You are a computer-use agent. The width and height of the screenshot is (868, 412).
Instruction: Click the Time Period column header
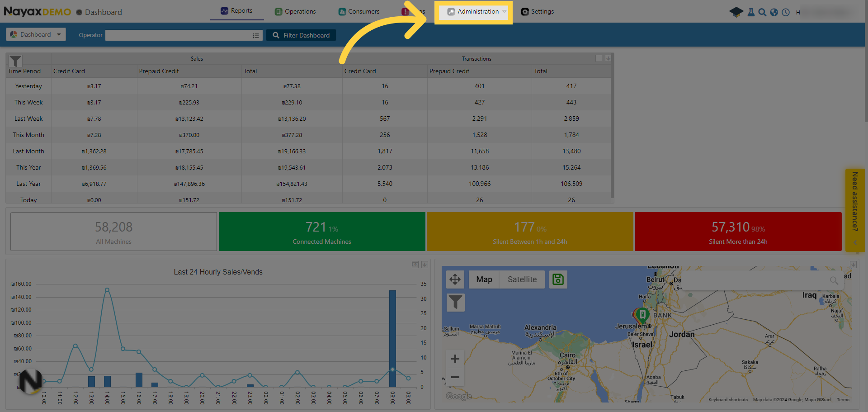pos(24,71)
